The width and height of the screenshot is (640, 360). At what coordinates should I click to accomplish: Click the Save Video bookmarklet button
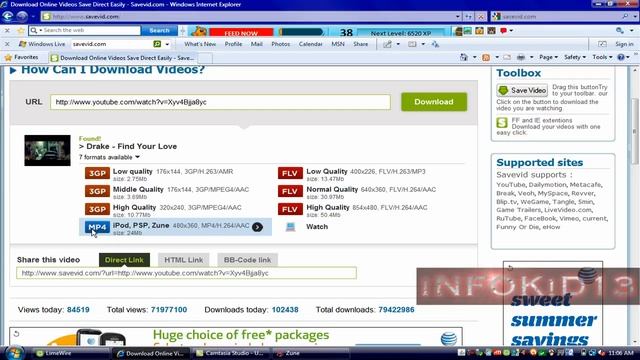click(x=522, y=90)
